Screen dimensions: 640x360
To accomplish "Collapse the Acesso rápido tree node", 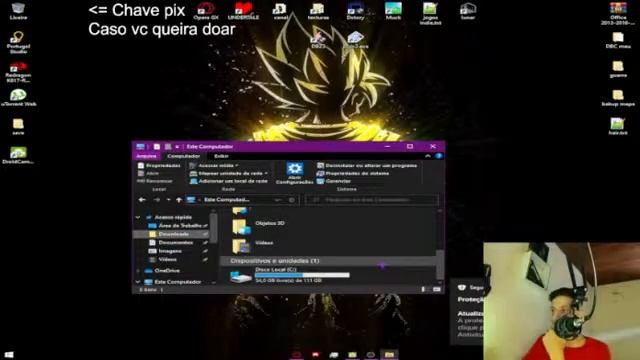I will tap(138, 217).
